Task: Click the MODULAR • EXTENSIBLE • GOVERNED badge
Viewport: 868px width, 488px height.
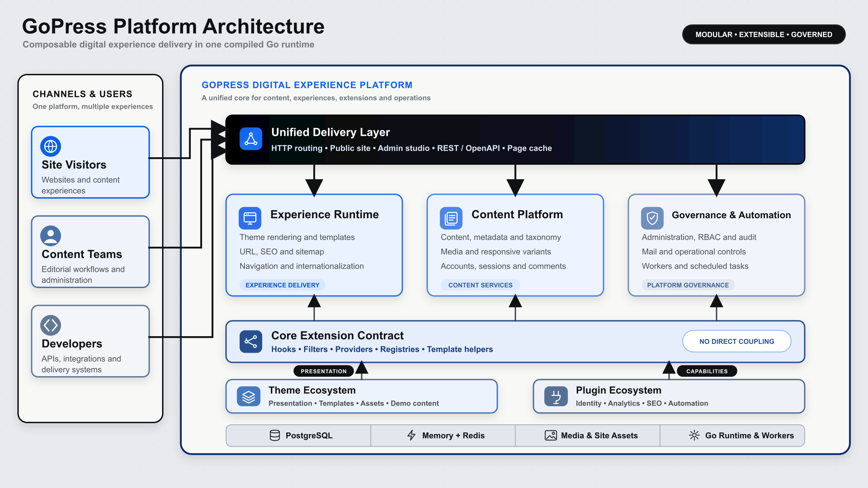Action: click(764, 34)
